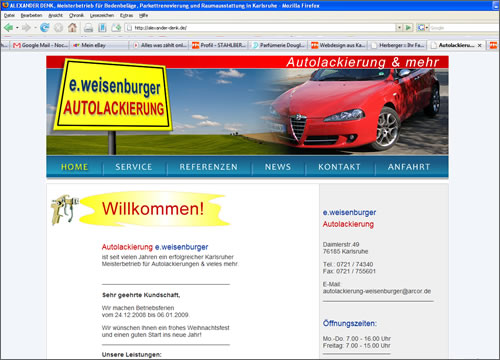This screenshot has height=360, width=500.
Task: Click the sidebar red 'Autolackierung' heading
Action: 348,224
